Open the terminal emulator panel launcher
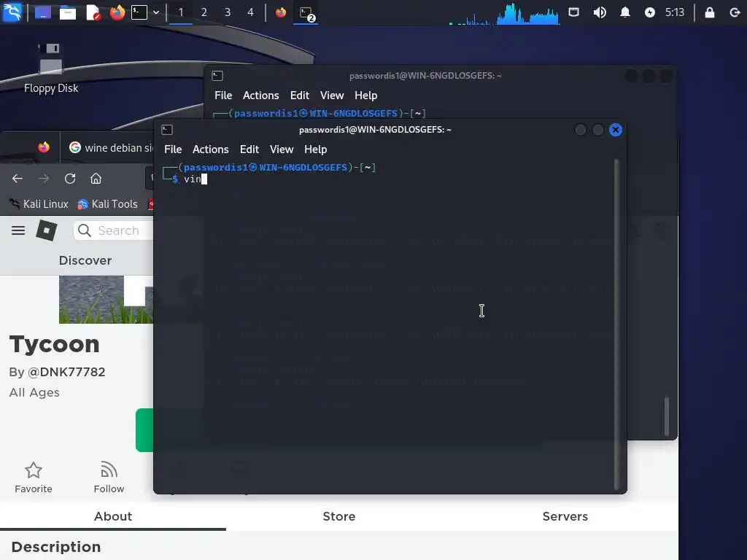Screen dimensions: 747x560 pos(139,12)
